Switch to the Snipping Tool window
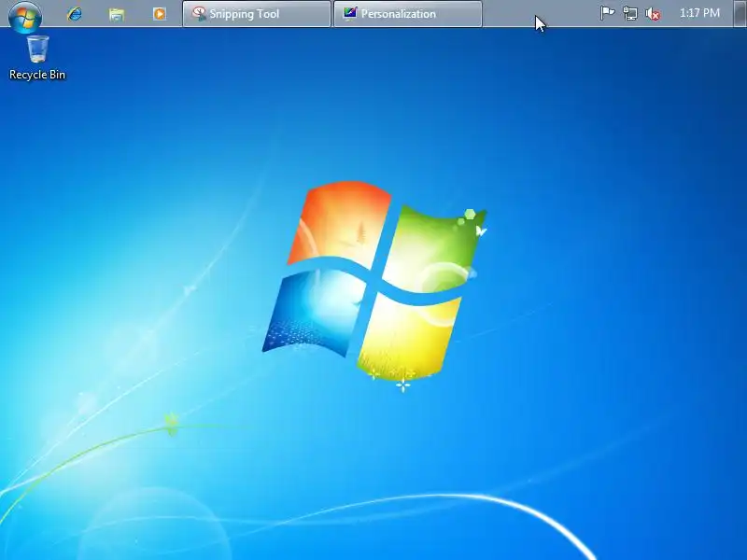 (x=256, y=14)
